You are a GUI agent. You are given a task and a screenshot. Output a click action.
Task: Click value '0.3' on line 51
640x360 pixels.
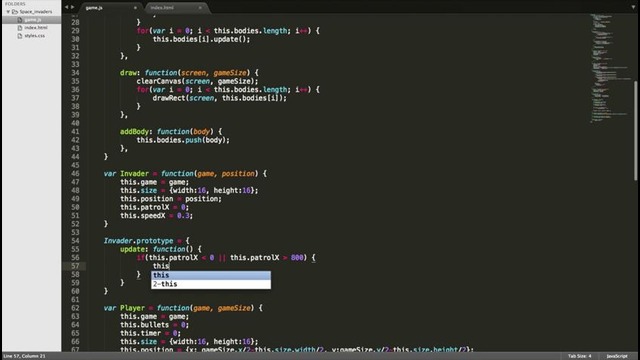[183, 216]
